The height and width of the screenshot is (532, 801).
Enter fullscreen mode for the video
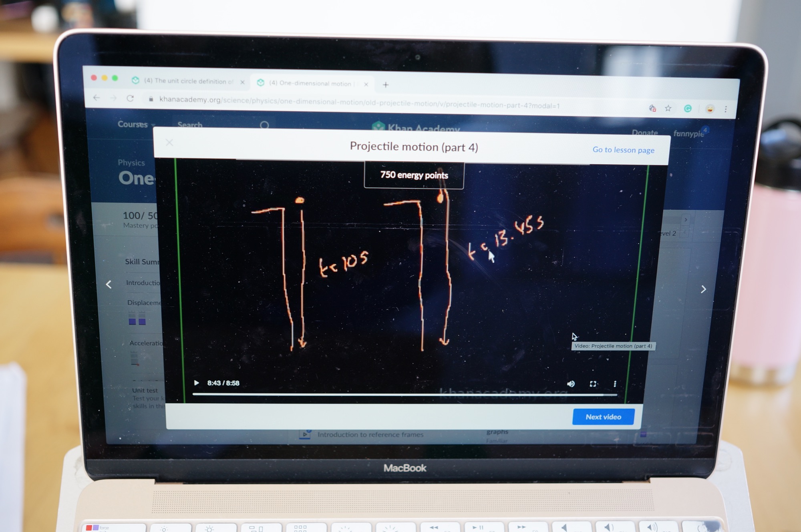[593, 384]
